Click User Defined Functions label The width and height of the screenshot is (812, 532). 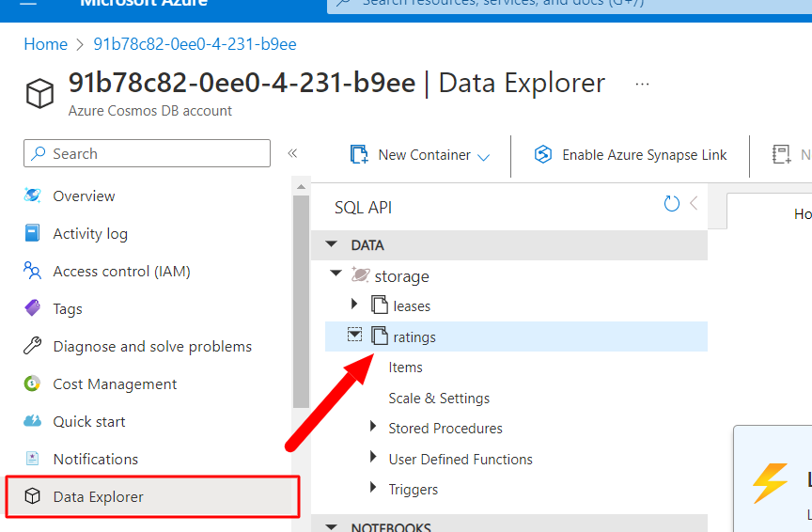pyautogui.click(x=461, y=459)
